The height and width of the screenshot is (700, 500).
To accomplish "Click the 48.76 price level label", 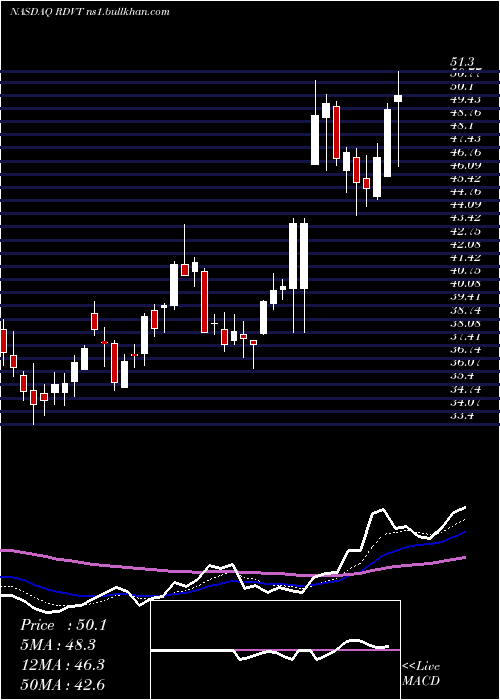I will (465, 112).
